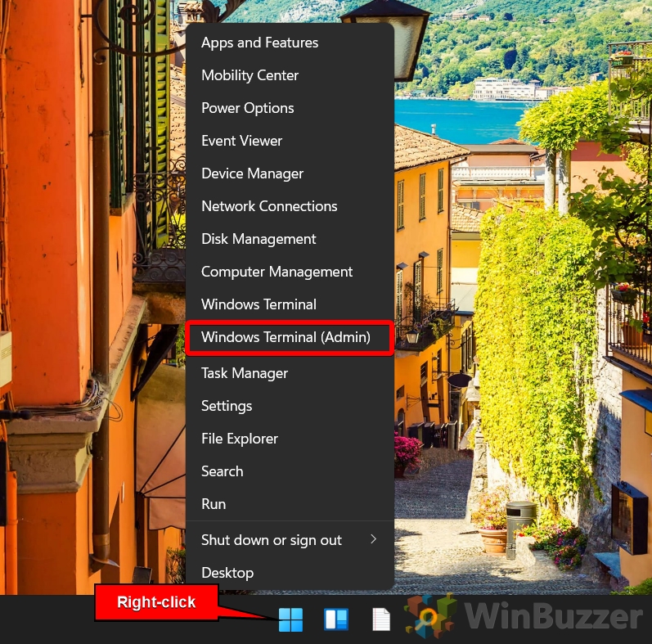This screenshot has height=644, width=652.
Task: Choose the Search entry
Action: click(290, 471)
